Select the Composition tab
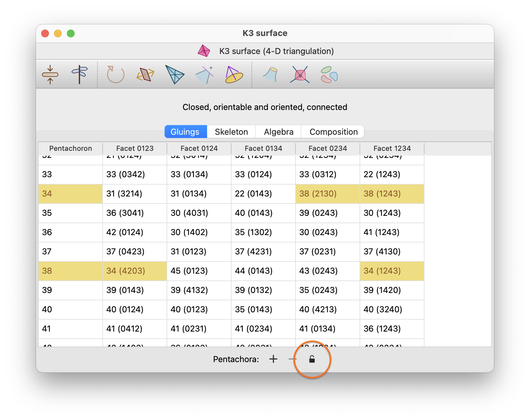The image size is (530, 420). 333,132
